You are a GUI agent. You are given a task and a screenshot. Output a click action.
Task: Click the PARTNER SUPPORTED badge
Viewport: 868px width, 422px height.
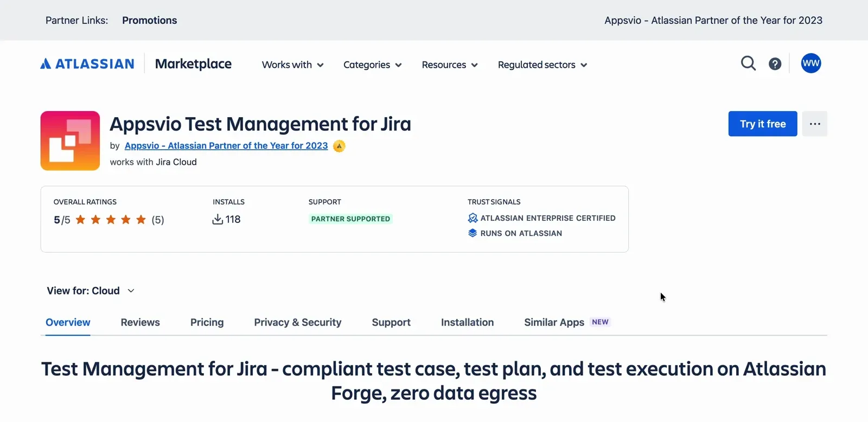350,219
